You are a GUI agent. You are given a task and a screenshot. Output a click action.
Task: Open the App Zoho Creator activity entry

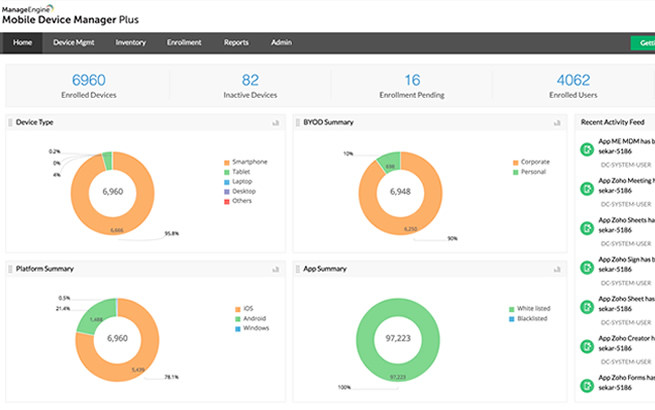[626, 343]
